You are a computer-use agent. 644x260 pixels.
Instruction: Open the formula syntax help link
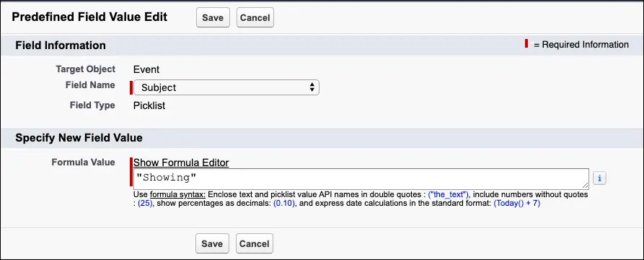(177, 194)
